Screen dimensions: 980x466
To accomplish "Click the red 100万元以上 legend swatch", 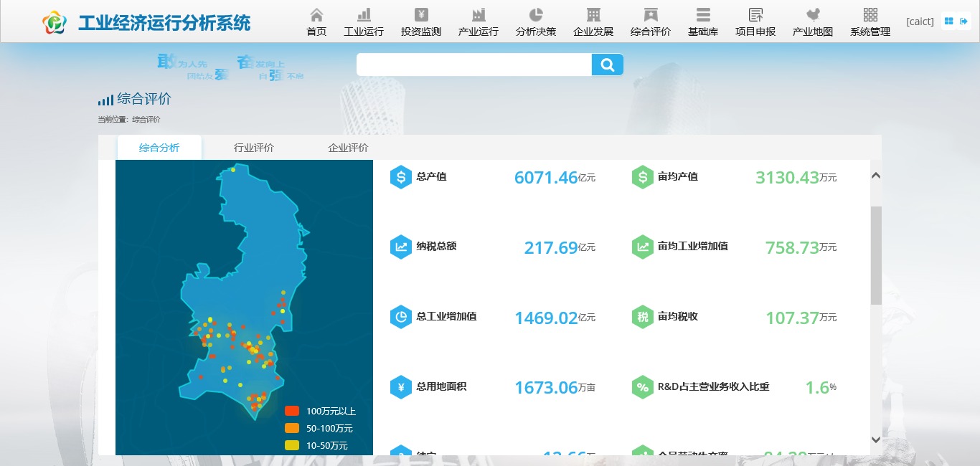I will click(x=292, y=411).
